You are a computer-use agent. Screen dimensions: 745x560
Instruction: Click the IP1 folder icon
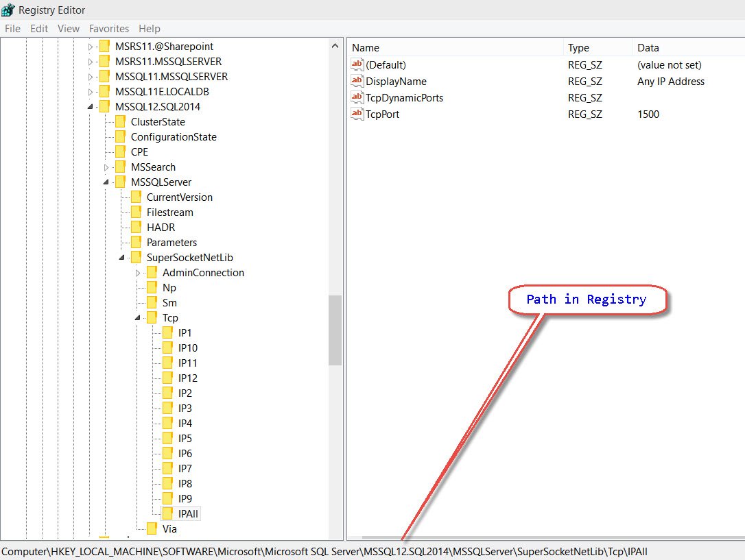click(x=167, y=332)
